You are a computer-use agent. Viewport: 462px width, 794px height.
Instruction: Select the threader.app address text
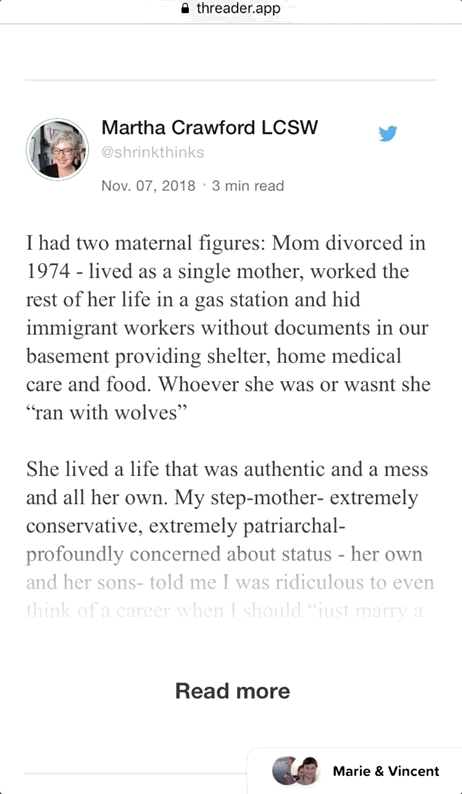coord(238,8)
